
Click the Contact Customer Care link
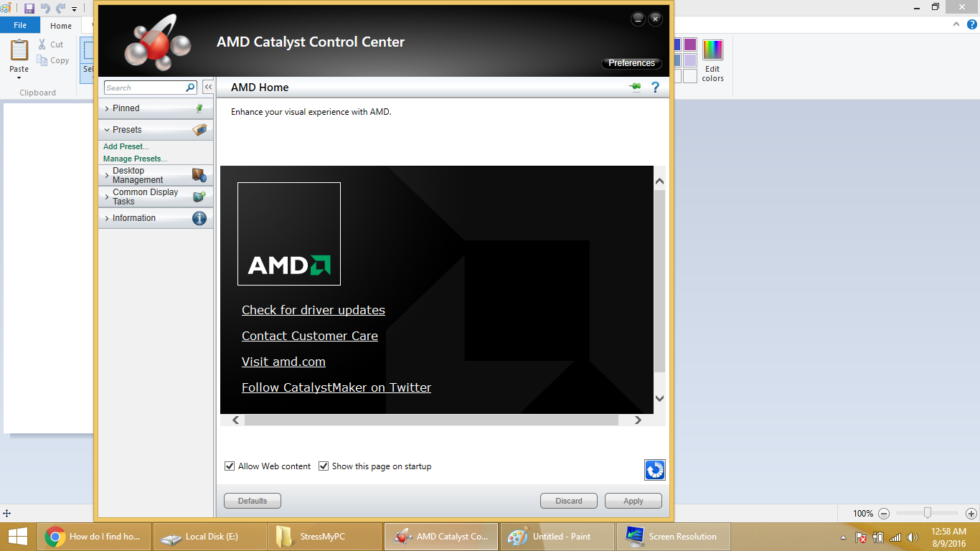[310, 336]
